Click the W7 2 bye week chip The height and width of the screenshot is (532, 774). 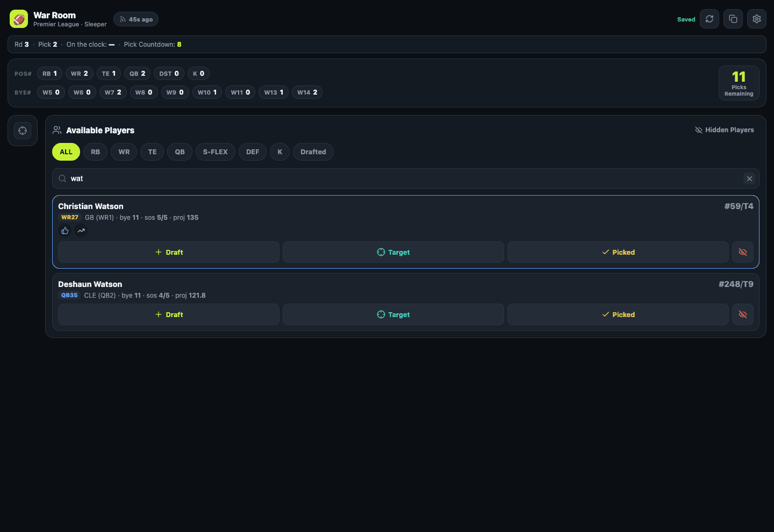click(x=113, y=92)
